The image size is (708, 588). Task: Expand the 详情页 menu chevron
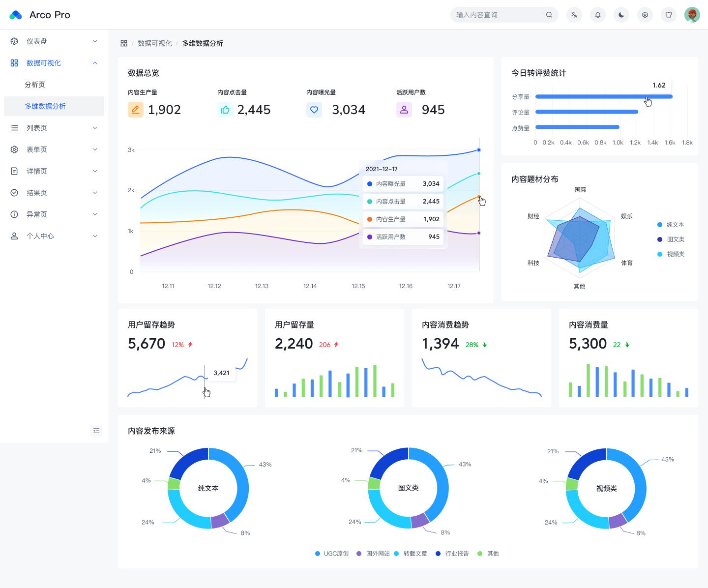(95, 171)
